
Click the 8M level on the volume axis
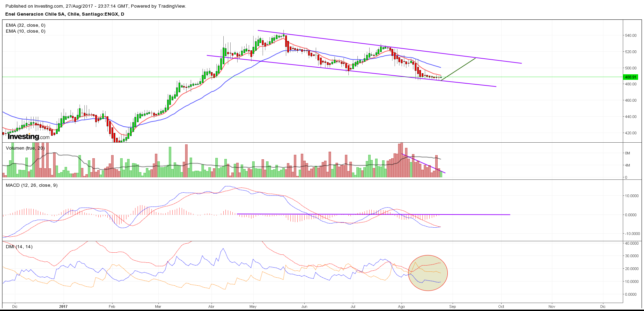[628, 153]
